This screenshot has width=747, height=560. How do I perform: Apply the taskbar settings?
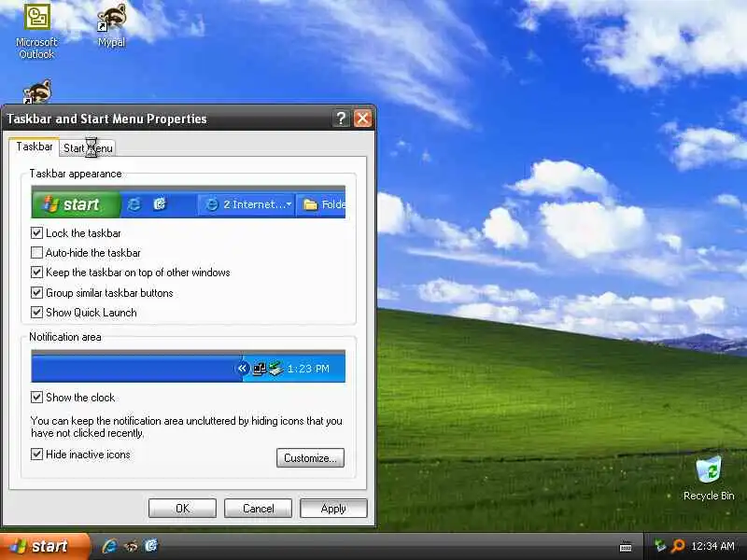pyautogui.click(x=333, y=508)
